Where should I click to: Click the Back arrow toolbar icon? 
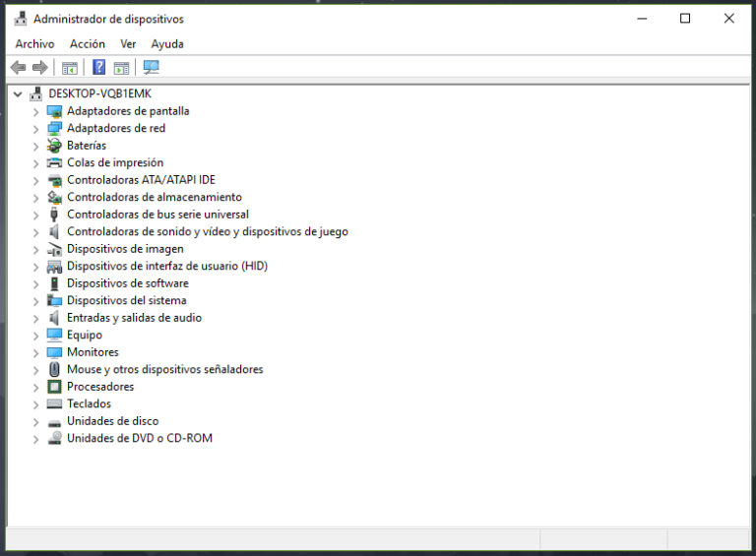pyautogui.click(x=19, y=68)
